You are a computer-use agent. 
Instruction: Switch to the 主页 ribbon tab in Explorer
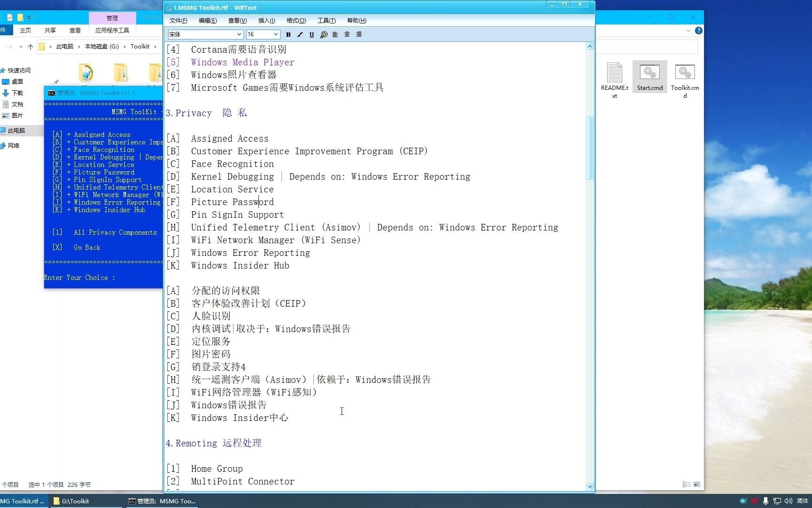click(x=25, y=30)
